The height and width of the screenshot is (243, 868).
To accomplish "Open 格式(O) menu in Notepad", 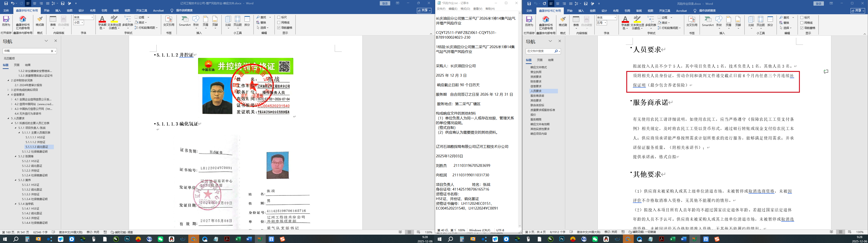I will click(465, 9).
